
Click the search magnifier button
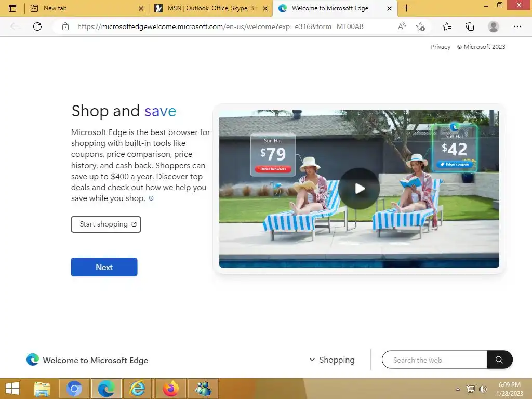[499, 360]
